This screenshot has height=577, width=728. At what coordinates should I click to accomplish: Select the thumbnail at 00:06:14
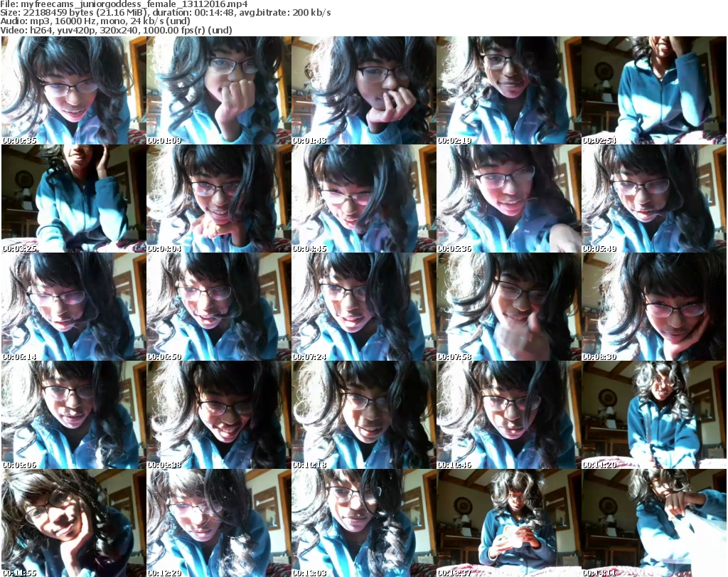(74, 307)
